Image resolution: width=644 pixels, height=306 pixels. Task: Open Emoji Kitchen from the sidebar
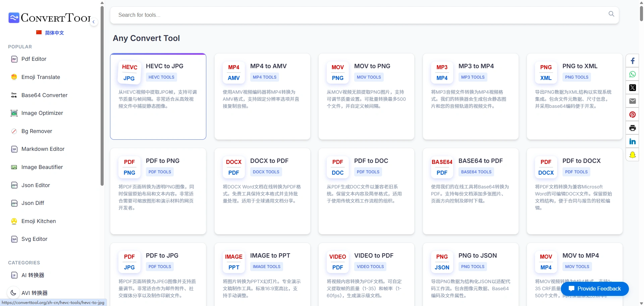point(38,221)
